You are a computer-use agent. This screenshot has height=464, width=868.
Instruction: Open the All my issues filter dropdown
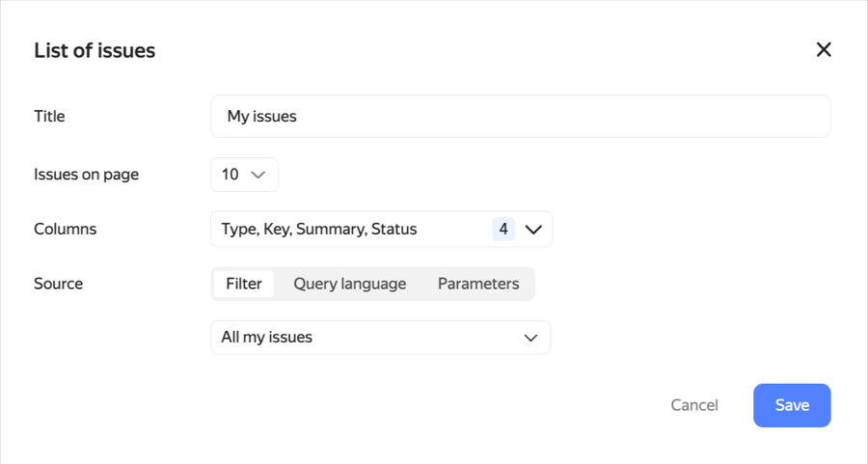tap(380, 338)
